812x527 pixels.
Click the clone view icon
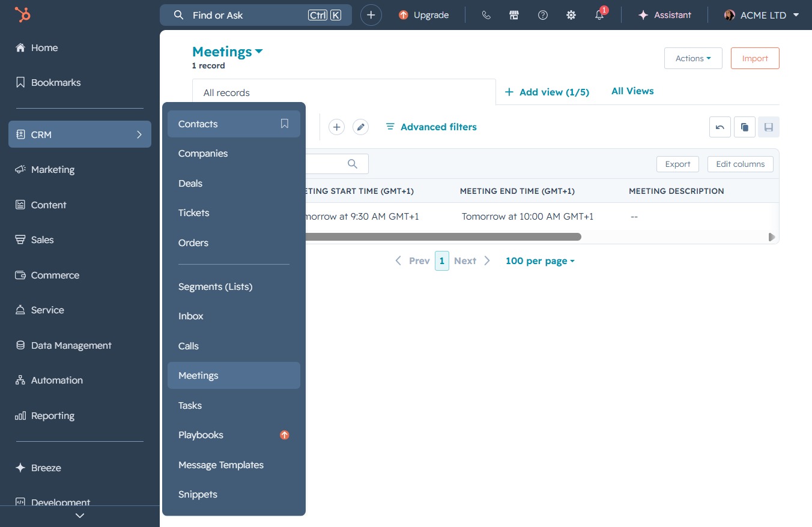pyautogui.click(x=745, y=127)
